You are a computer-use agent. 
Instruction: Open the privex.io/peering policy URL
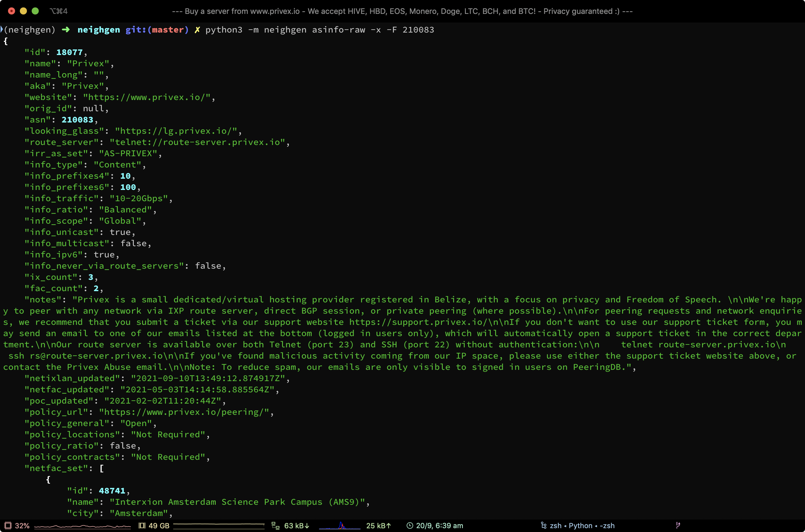click(x=184, y=412)
